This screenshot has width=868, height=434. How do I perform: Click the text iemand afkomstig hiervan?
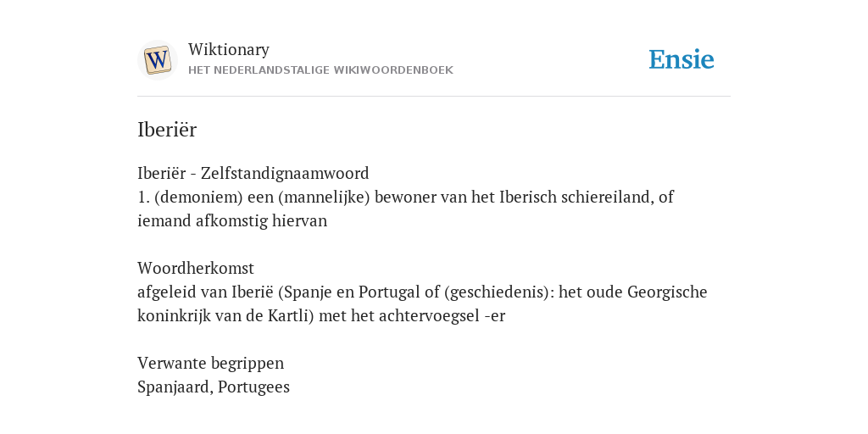tap(232, 221)
